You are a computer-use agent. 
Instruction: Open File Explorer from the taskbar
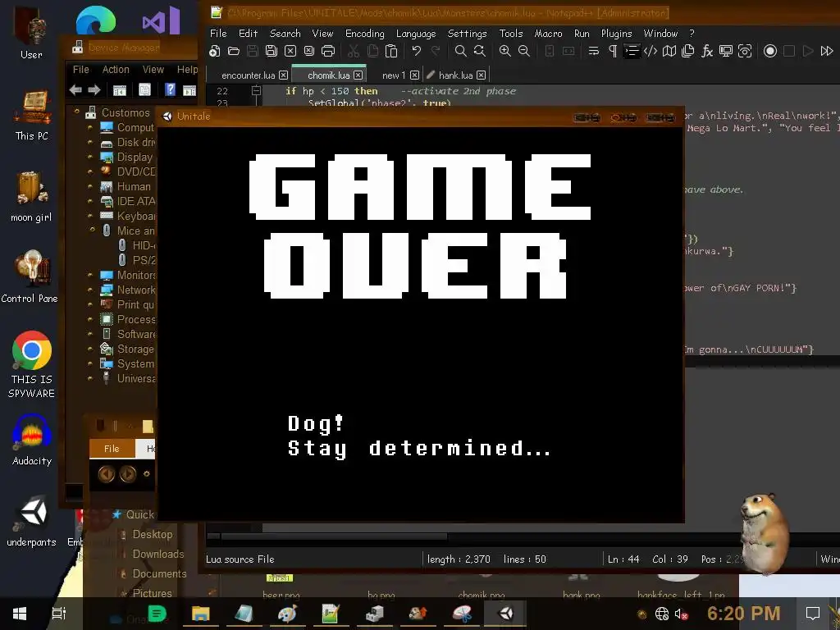200,614
